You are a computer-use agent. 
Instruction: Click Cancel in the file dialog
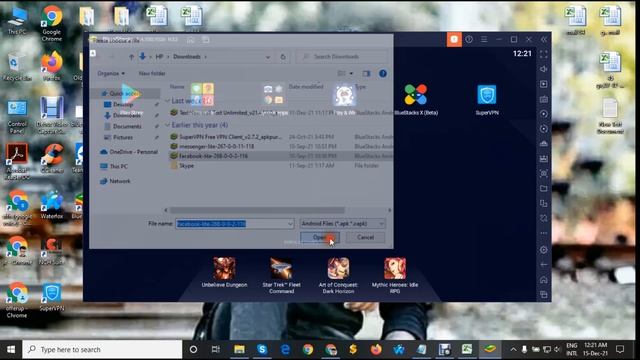365,237
